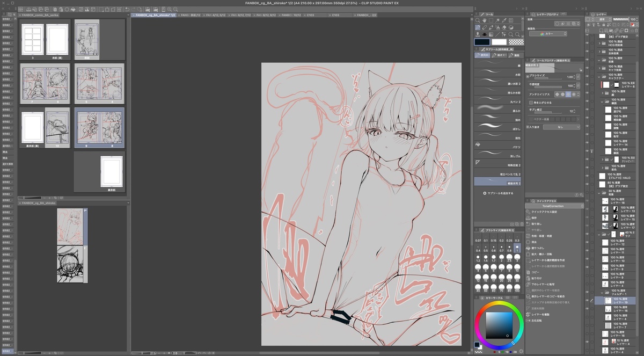Open the TonalCorrection set dropdown
The height and width of the screenshot is (356, 644).
point(555,206)
